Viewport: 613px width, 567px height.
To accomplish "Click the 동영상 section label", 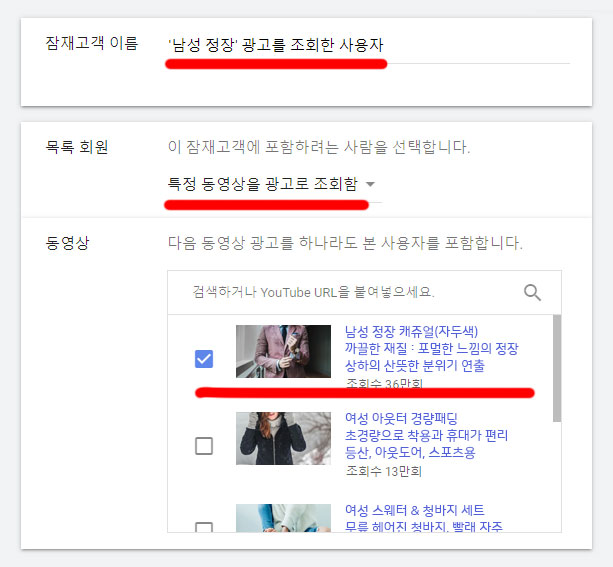I will pos(68,243).
